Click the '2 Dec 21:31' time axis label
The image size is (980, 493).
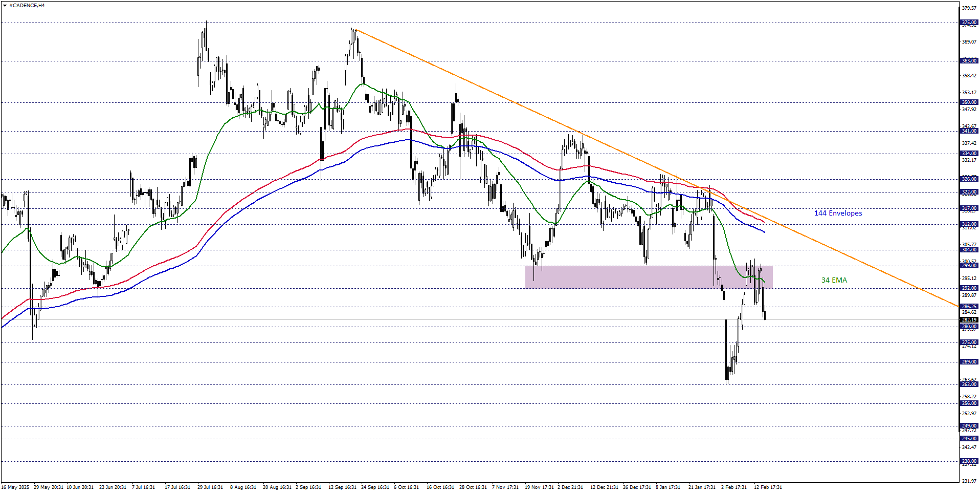coord(570,487)
